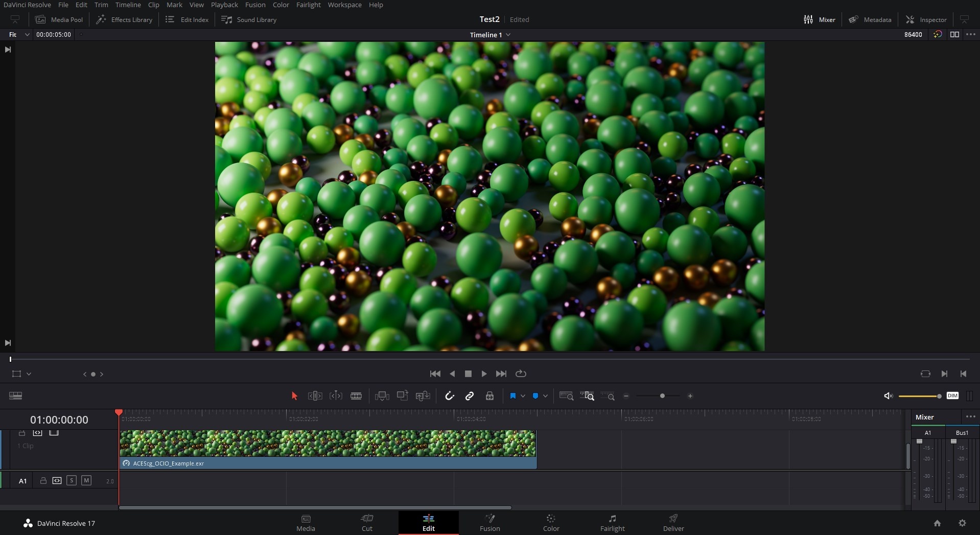980x535 pixels.
Task: Open the Effects Library panel
Action: (x=124, y=19)
